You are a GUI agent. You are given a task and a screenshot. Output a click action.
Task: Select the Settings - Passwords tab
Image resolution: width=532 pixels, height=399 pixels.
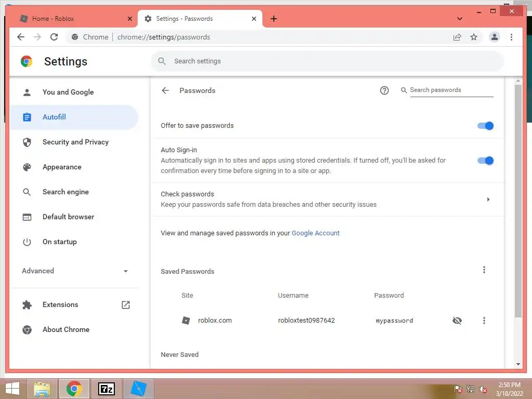pos(200,19)
